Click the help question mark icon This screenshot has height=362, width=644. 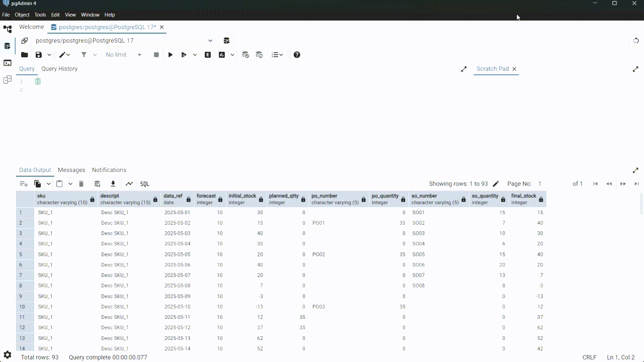click(x=297, y=55)
